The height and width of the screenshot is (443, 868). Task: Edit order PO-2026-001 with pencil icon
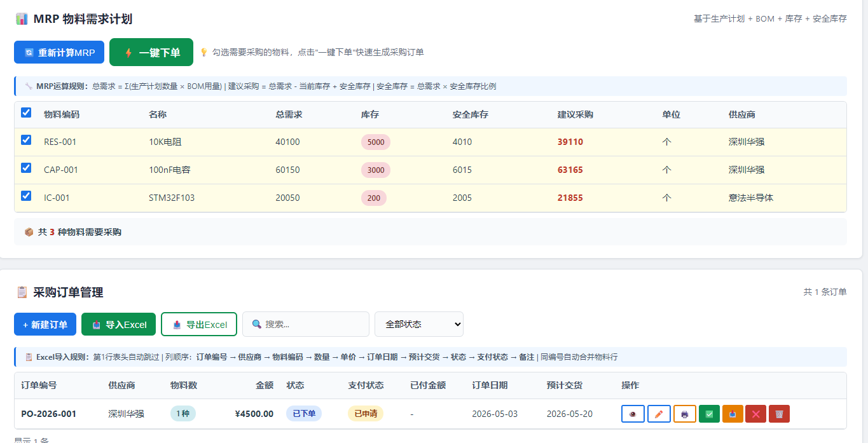coord(659,414)
